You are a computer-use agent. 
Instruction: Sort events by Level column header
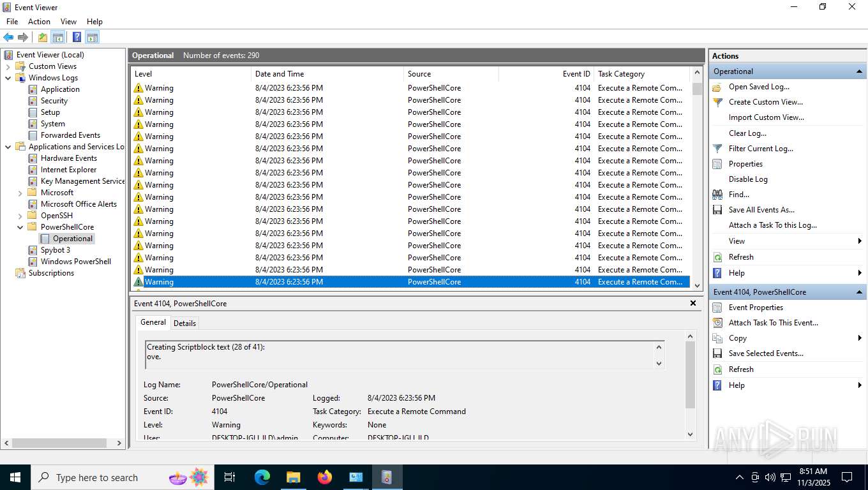191,74
